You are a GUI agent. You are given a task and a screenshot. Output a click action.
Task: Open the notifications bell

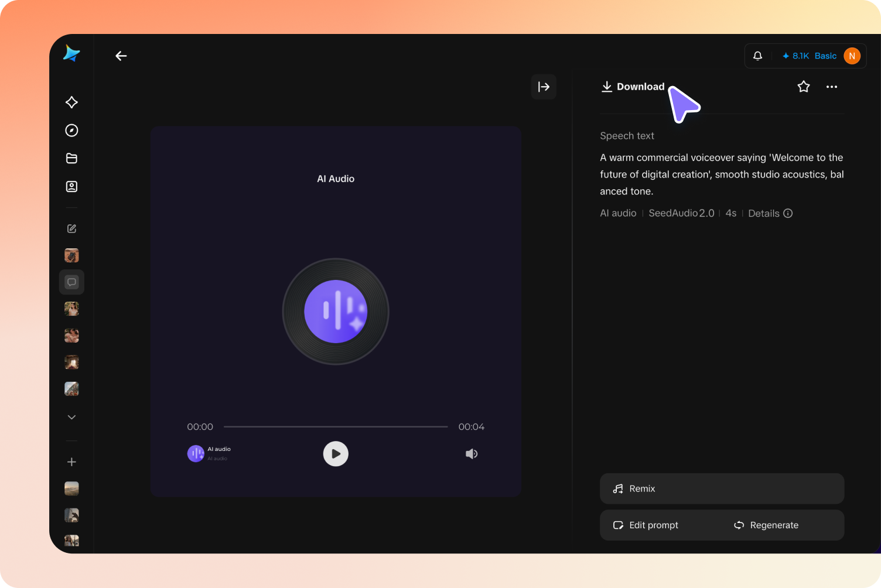tap(757, 56)
